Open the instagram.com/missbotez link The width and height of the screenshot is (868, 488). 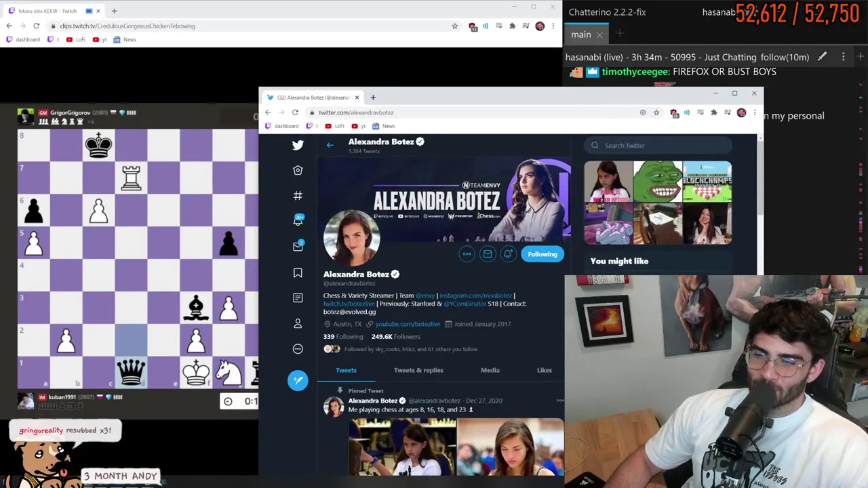475,296
